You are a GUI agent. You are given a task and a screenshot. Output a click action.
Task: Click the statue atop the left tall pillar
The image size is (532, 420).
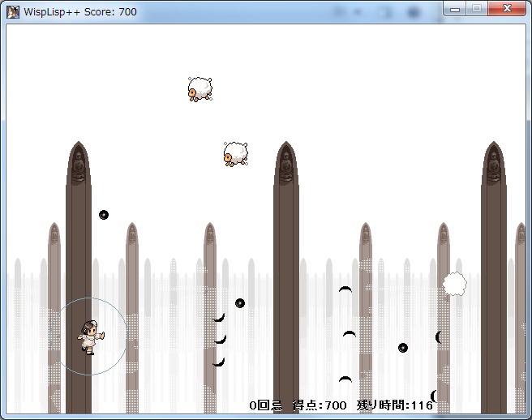(79, 166)
